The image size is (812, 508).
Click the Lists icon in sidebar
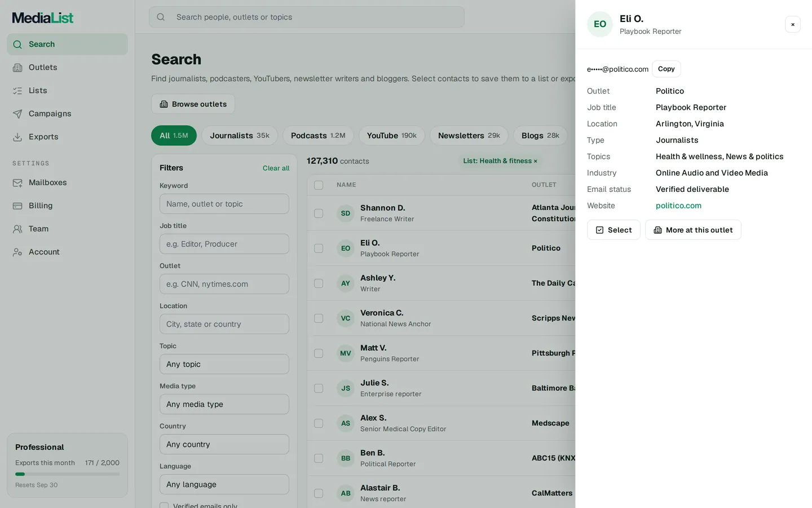pos(17,91)
